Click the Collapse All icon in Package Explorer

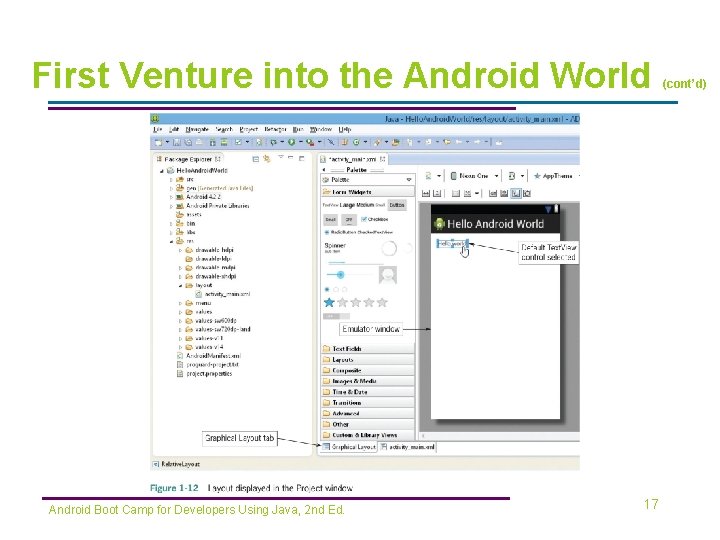[256, 159]
